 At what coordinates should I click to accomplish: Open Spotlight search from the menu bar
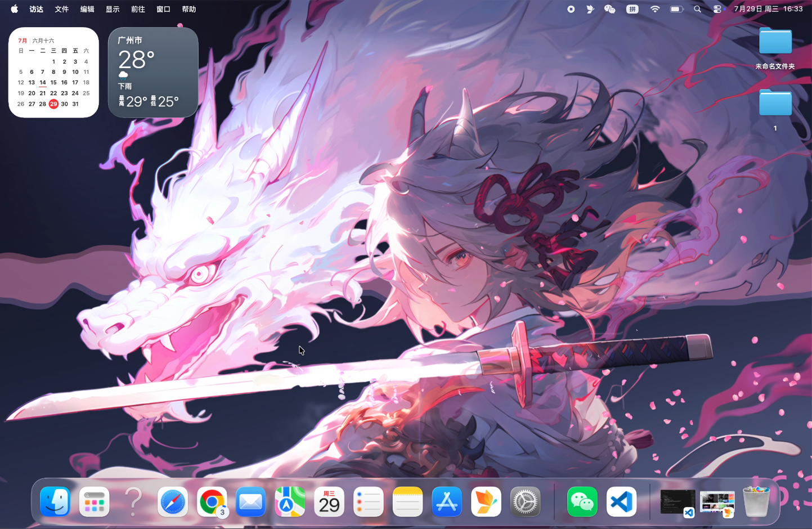tap(698, 9)
